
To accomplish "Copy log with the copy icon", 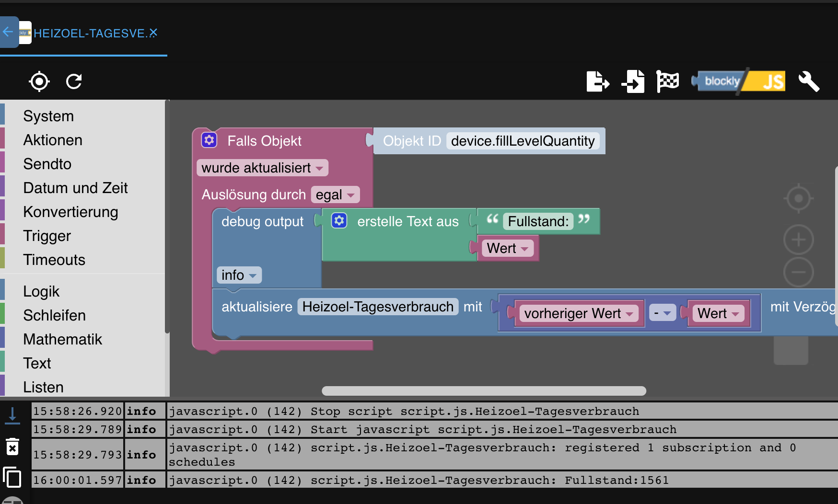I will [x=12, y=477].
